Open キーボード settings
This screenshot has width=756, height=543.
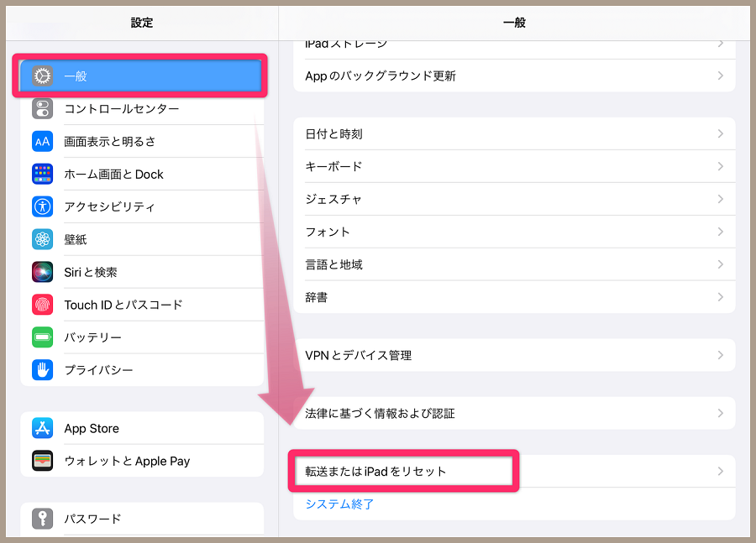(x=514, y=166)
